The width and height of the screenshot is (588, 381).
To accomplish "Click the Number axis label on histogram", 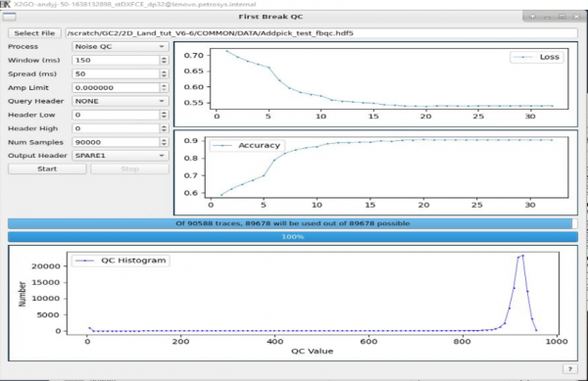I will pyautogui.click(x=23, y=294).
